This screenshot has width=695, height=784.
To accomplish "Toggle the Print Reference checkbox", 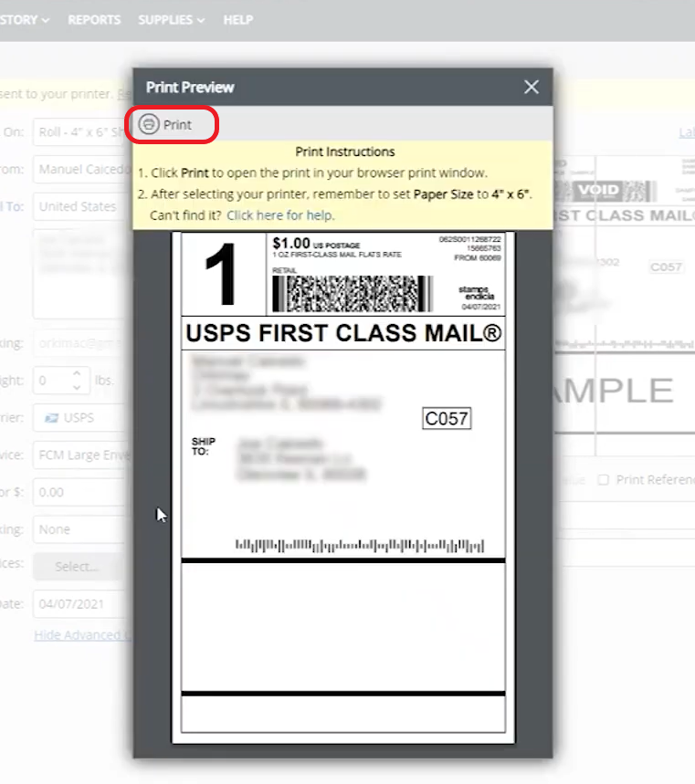I will click(604, 480).
